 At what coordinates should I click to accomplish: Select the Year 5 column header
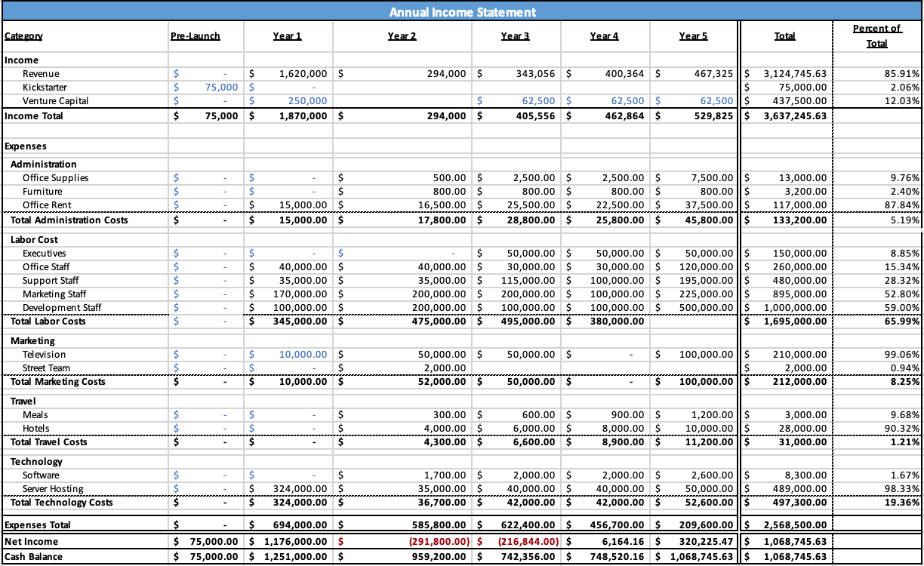(x=693, y=36)
